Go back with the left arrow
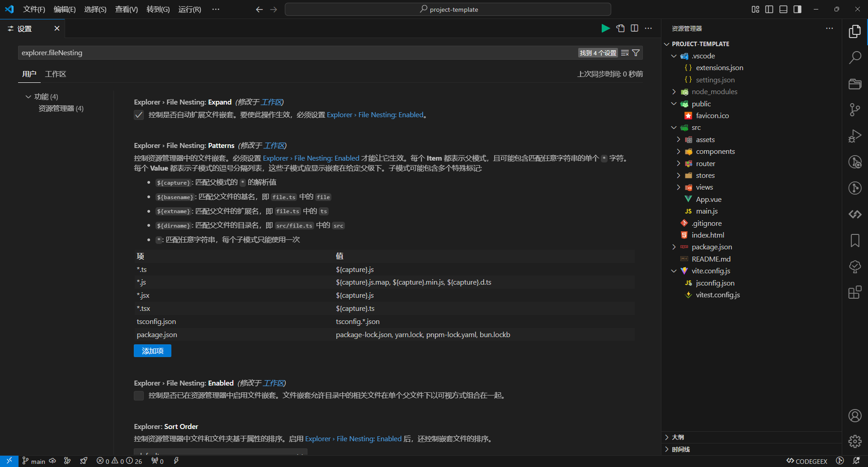The height and width of the screenshot is (467, 868). 259,10
